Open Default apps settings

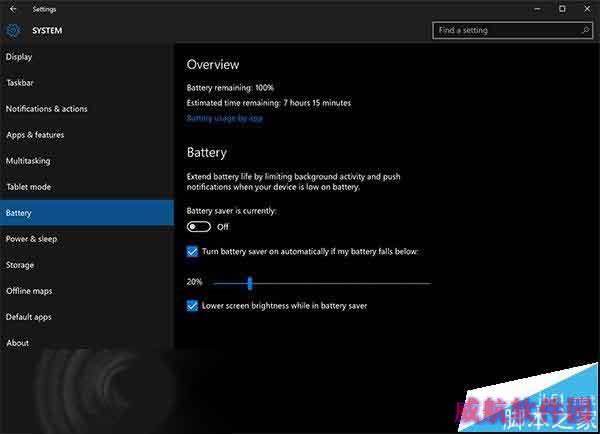pos(87,317)
